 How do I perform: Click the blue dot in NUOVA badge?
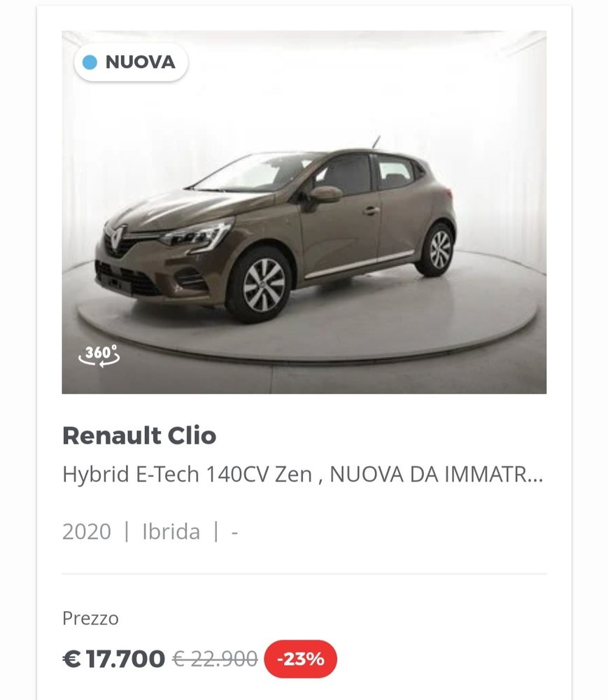pos(90,62)
